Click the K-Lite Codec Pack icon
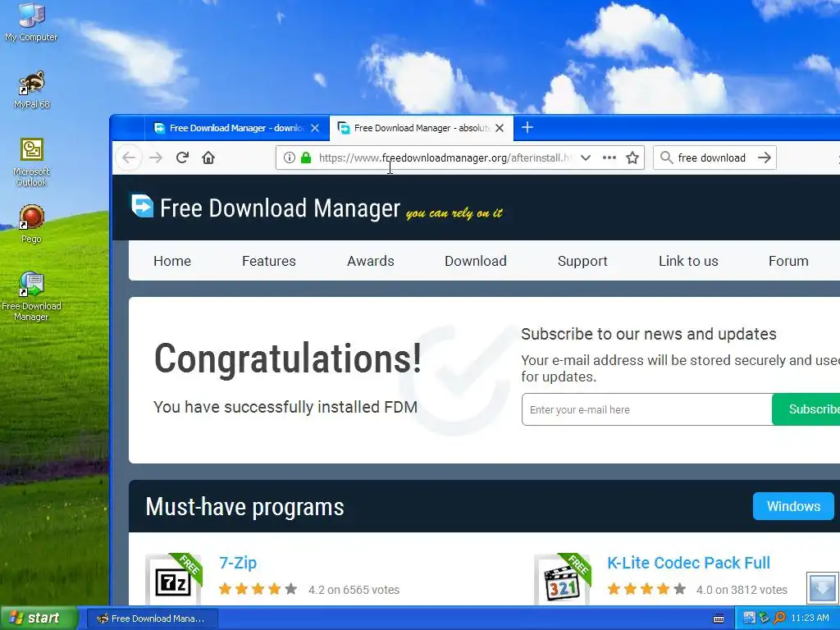This screenshot has height=630, width=840. tap(562, 581)
